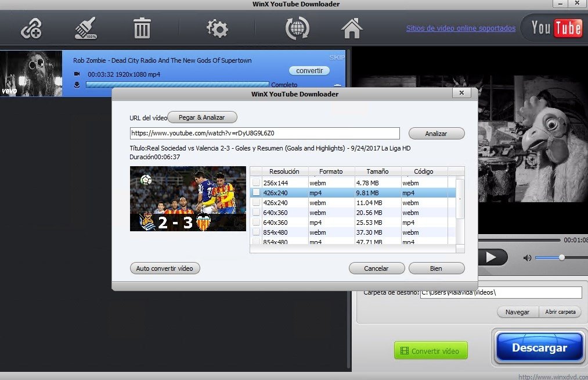Click the add URL link icon
This screenshot has width=588, height=380.
(x=31, y=28)
